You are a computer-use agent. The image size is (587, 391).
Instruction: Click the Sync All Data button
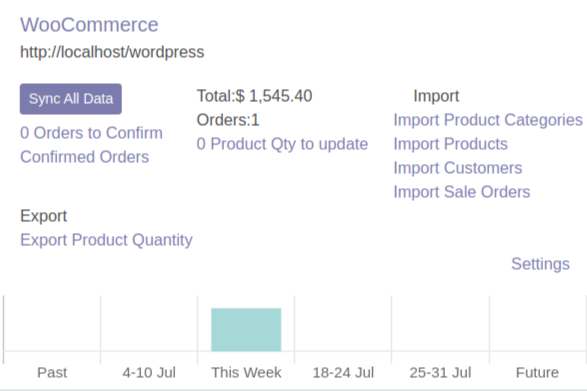coord(71,99)
